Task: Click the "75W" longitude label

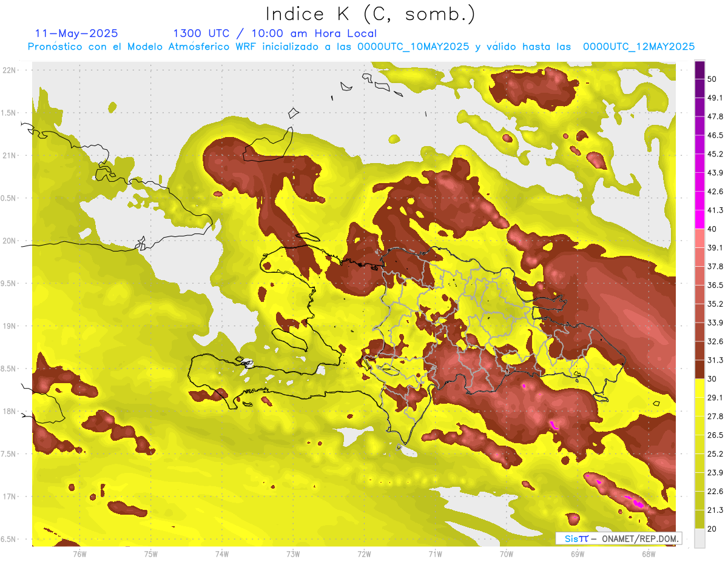Action: coord(150,554)
